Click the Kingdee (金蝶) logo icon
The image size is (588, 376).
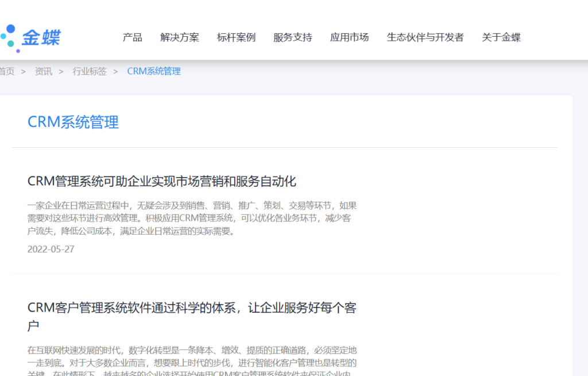(x=30, y=38)
